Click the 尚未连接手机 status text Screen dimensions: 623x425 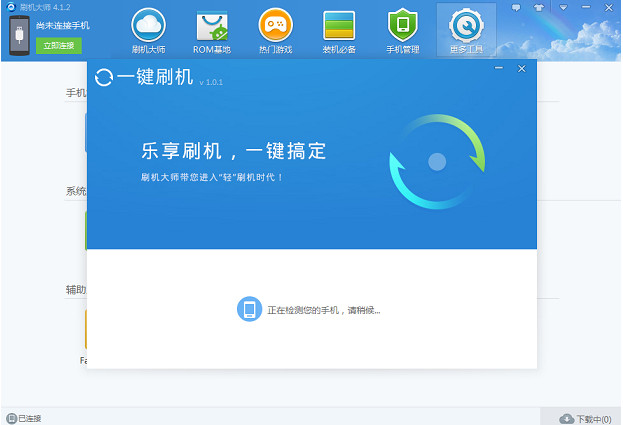tap(63, 25)
